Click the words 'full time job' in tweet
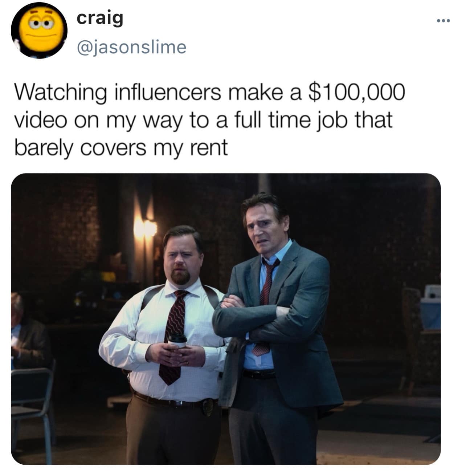Image resolution: width=466 pixels, height=476 pixels. (x=293, y=119)
